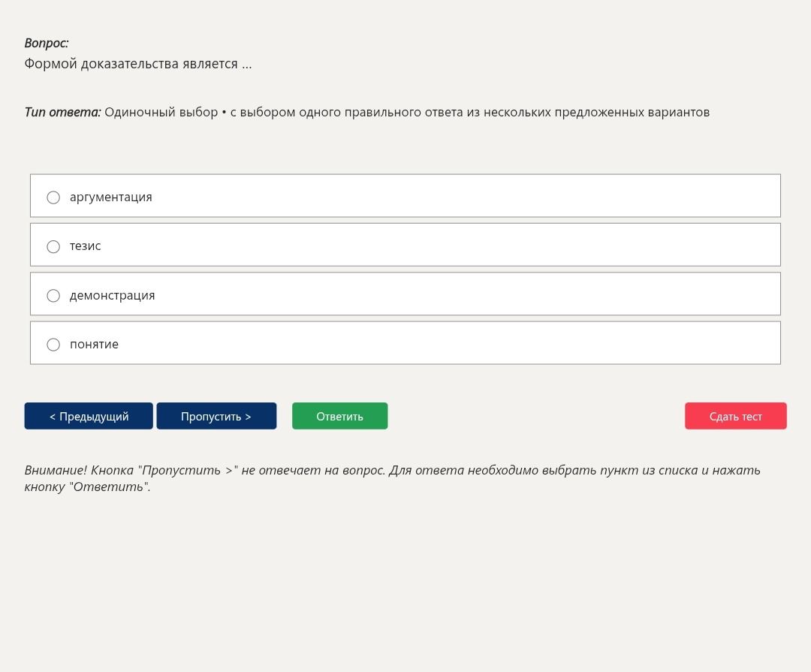Select the 'аргументация' radio button
Image resolution: width=811 pixels, height=672 pixels.
53,197
